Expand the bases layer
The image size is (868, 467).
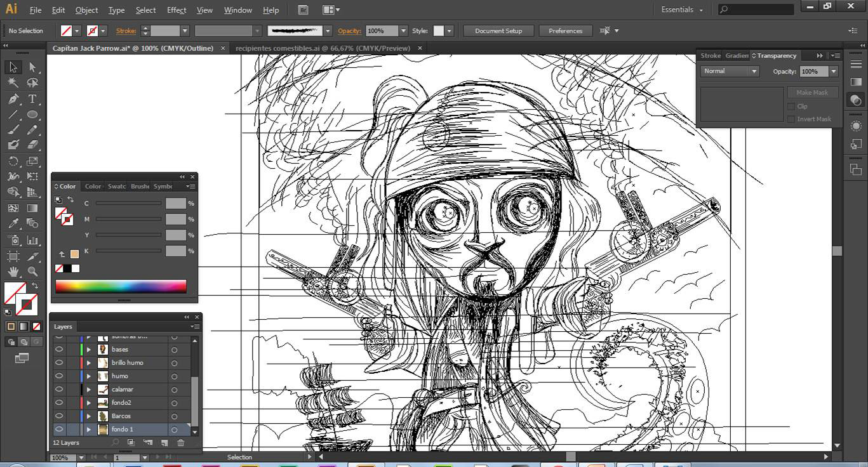click(88, 350)
